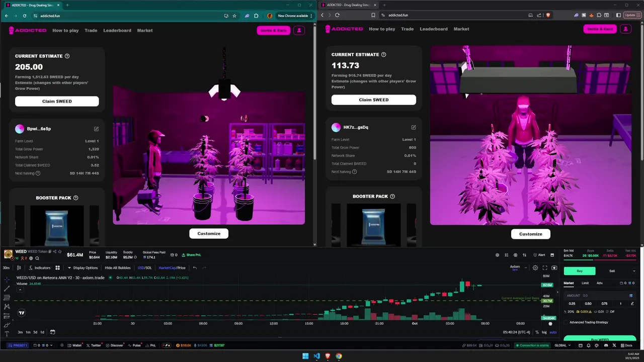Click search magnifier icon under WEED token
644x362 pixels.
(x=37, y=258)
